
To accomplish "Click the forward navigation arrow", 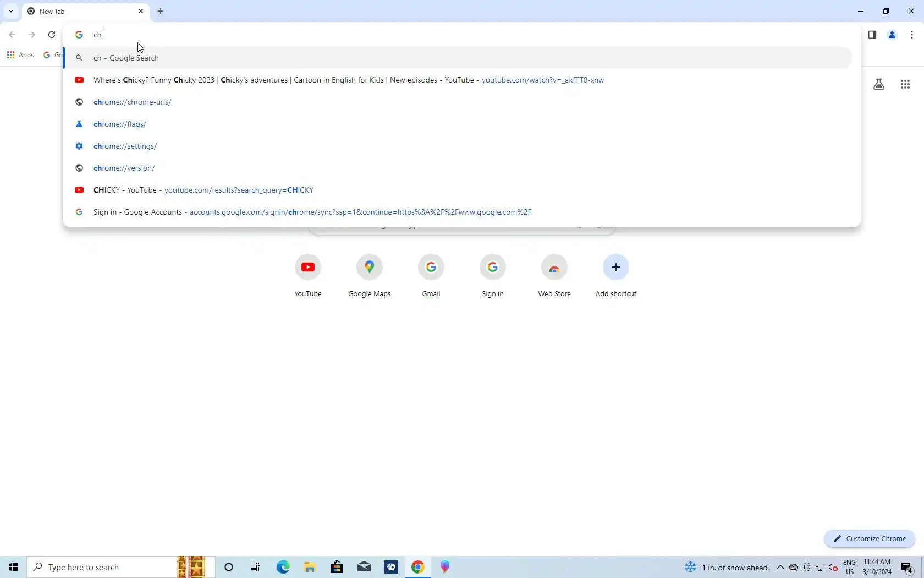I will [32, 35].
